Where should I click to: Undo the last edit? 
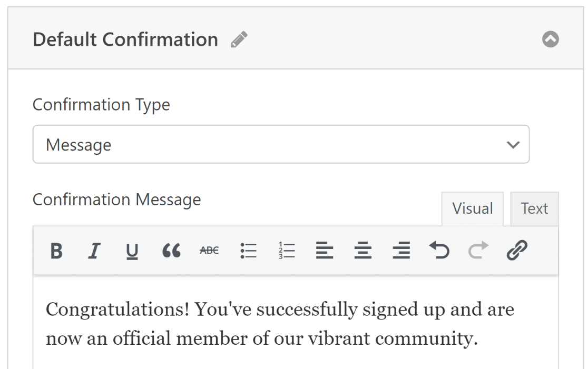point(439,251)
